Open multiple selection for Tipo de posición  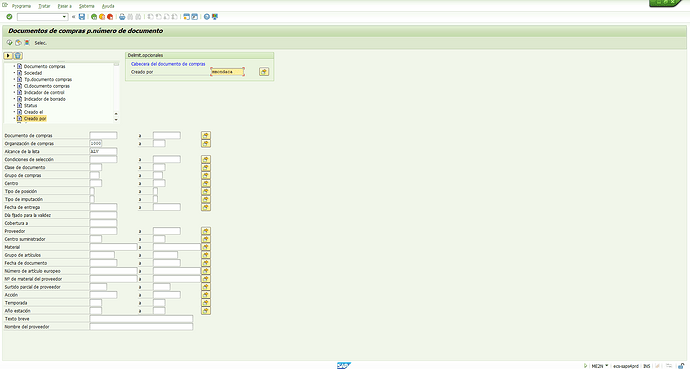pos(206,191)
